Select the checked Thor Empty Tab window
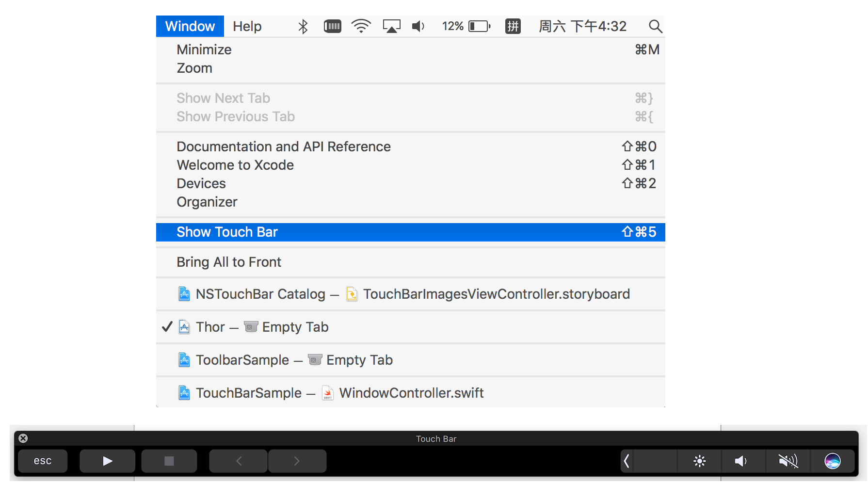Viewport: 868px width, 484px height. (x=411, y=327)
